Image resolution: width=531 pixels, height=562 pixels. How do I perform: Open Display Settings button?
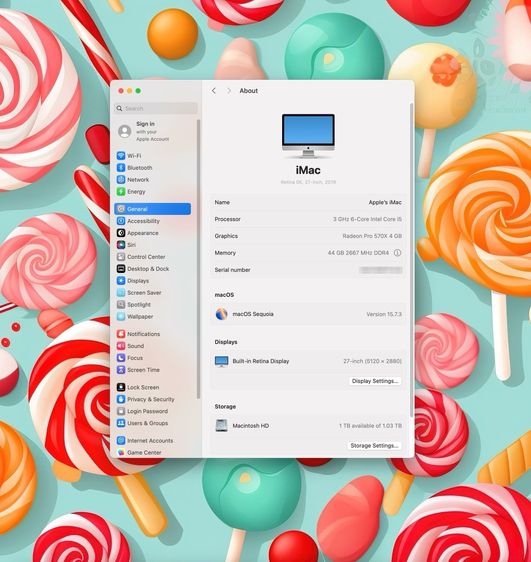375,381
